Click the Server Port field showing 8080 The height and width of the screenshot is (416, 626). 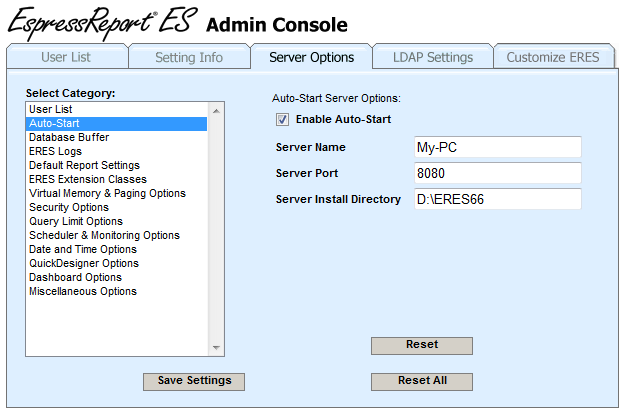coord(498,173)
